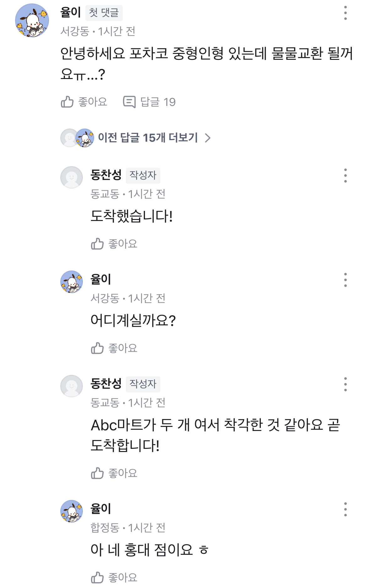Tap 작성자 badge next to first 동찬성
Viewport: 370px width, 588px height.
tap(143, 175)
